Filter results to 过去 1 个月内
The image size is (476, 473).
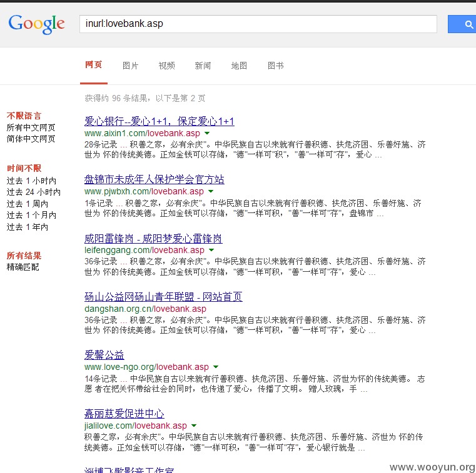pos(31,216)
